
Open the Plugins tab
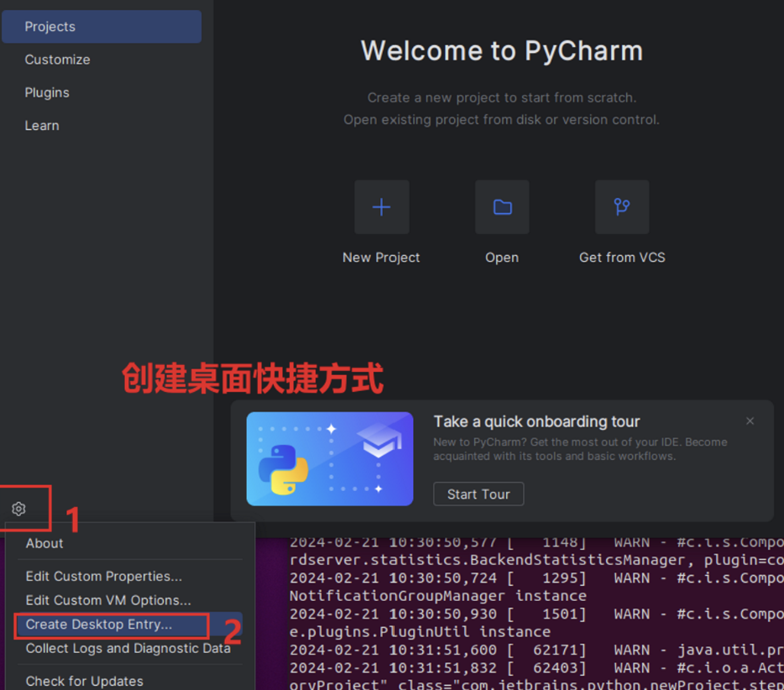pos(47,92)
